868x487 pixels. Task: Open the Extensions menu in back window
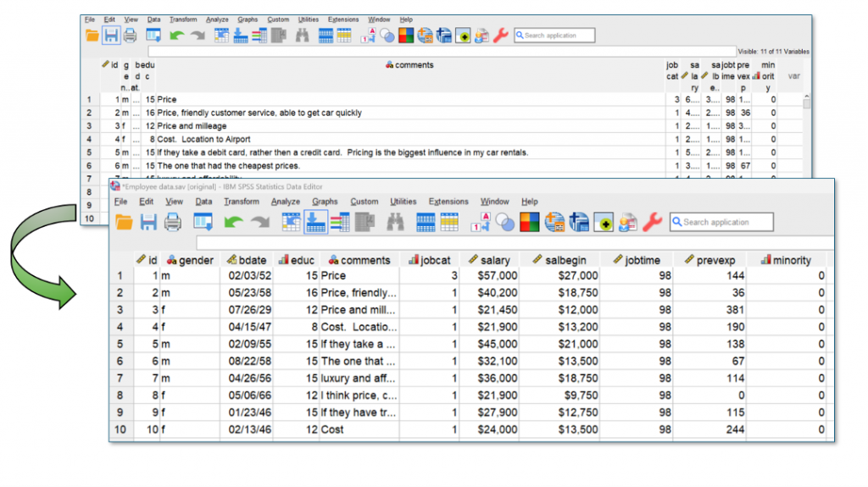(343, 19)
